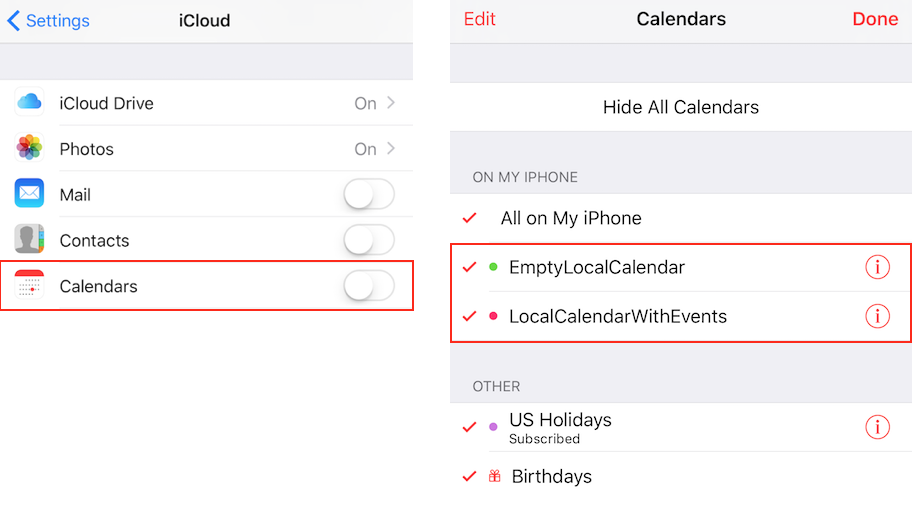Expand the Photos On setting chevron
The height and width of the screenshot is (507, 913).
[x=391, y=148]
